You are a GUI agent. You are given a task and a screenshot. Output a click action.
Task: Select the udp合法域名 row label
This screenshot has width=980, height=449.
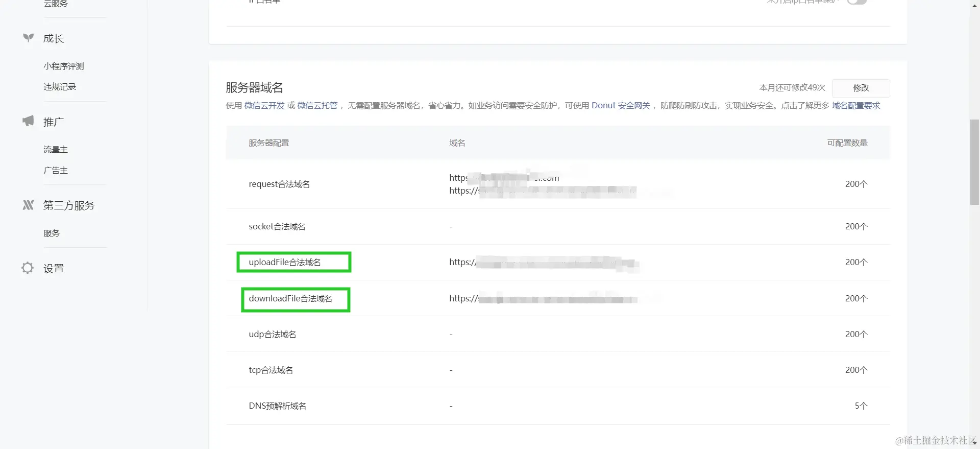click(273, 334)
